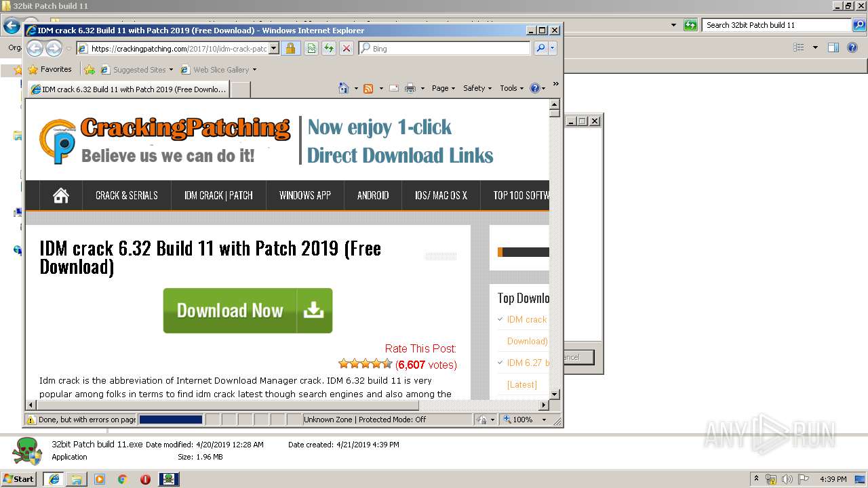Viewport: 868px width, 488px height.
Task: Open the search provider dropdown arrow
Action: [x=553, y=48]
